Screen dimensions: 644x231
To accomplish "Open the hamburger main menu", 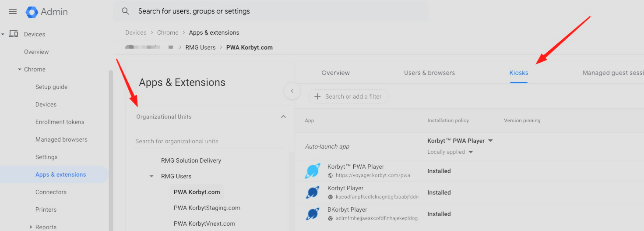I will point(13,11).
